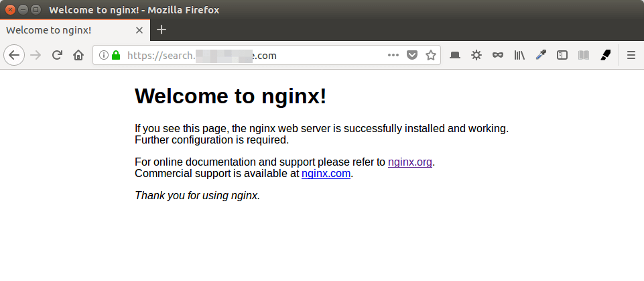Save page to Pocket

point(413,56)
